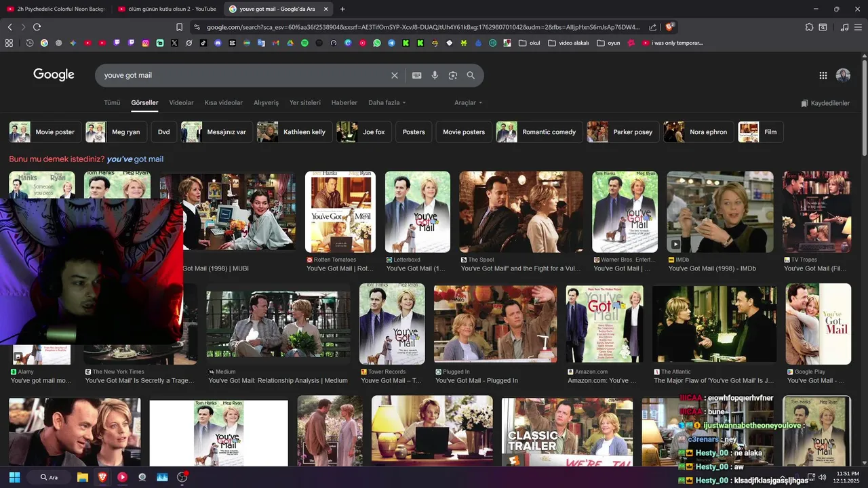Open Windows Start menu

(x=14, y=477)
